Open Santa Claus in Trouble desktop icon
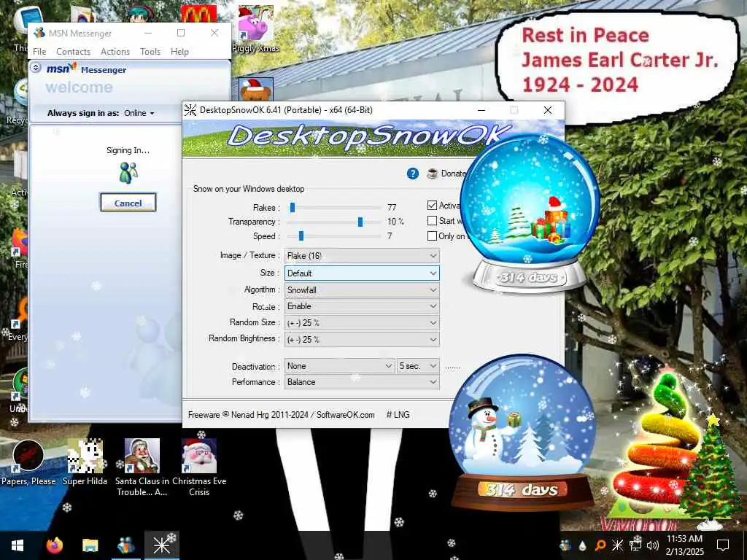The image size is (747, 560). click(142, 467)
